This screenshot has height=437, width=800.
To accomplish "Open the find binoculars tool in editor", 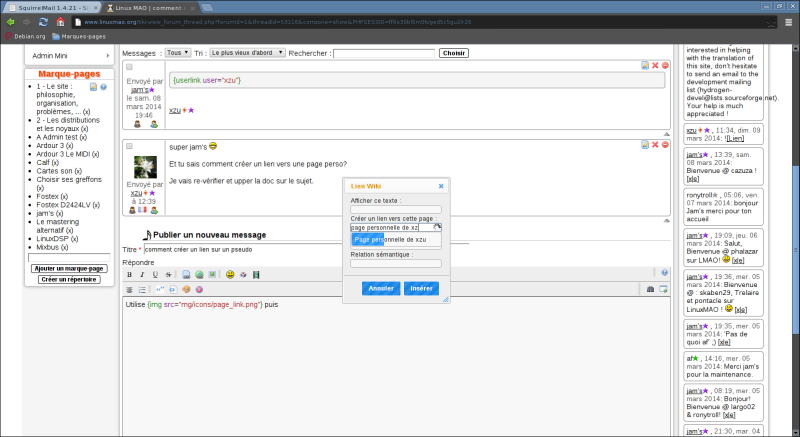I will (650, 289).
